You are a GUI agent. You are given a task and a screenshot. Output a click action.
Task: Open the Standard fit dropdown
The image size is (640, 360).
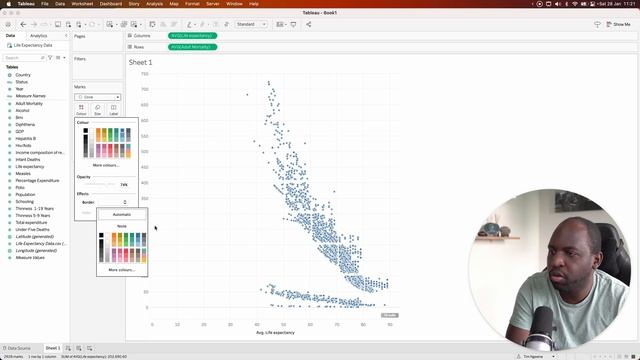(251, 24)
